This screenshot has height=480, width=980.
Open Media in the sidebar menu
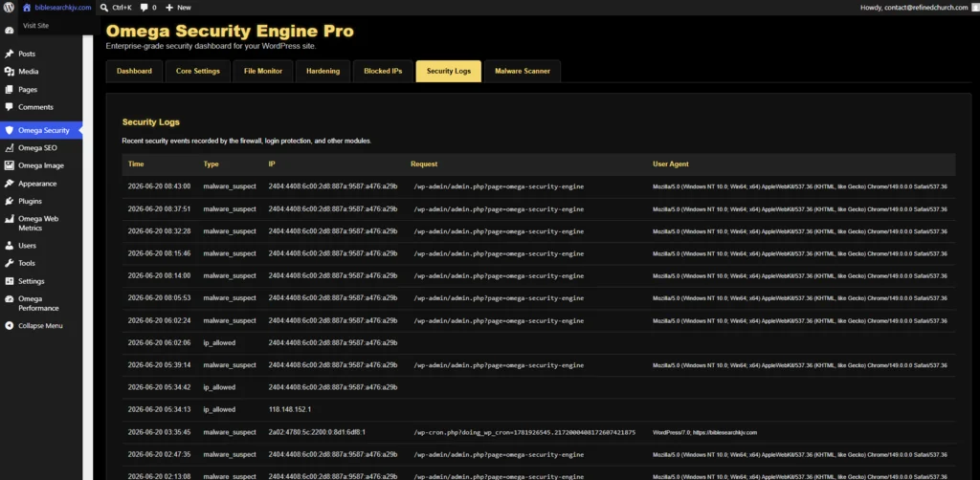pos(28,72)
